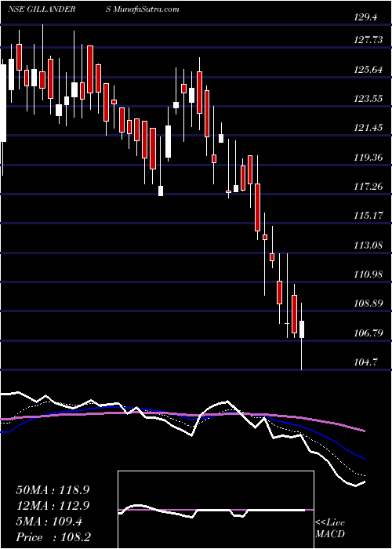Viewport: 392px width, 549px height.
Task: Click the 104.7 price axis label
Action: click(365, 362)
